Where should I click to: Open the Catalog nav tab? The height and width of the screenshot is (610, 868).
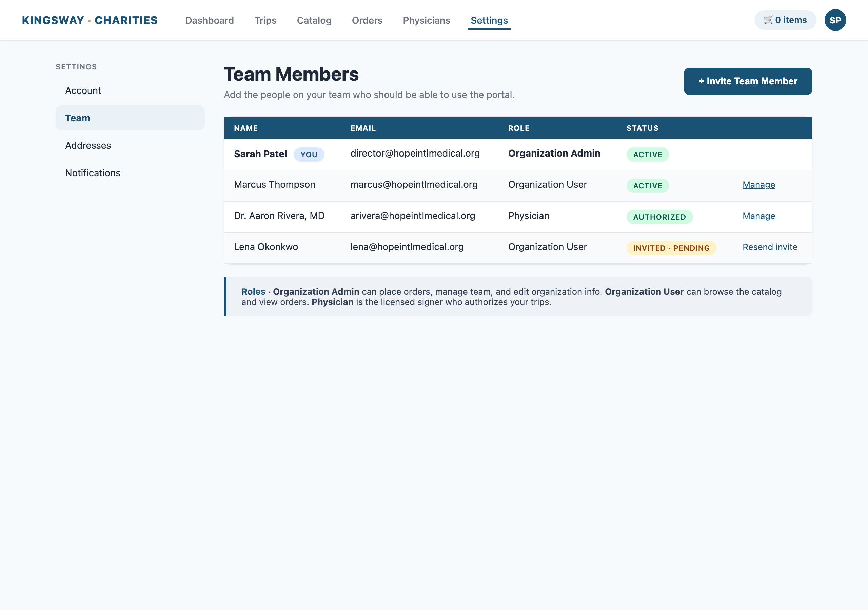coord(314,20)
